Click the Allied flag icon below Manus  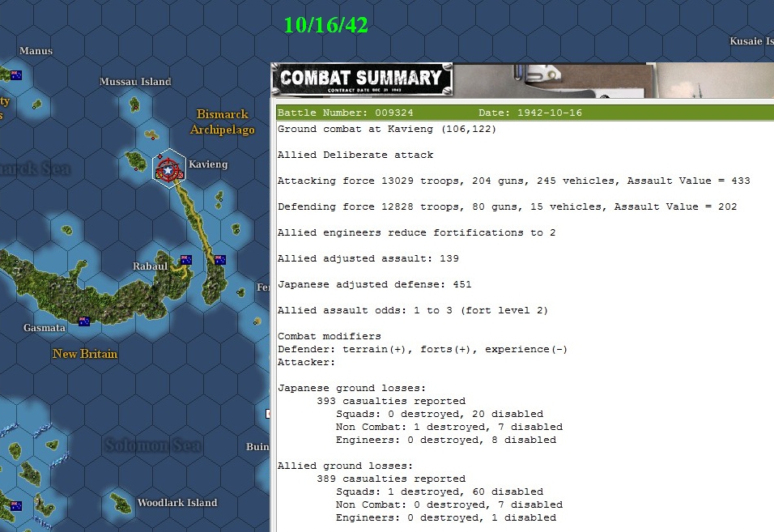(x=16, y=74)
